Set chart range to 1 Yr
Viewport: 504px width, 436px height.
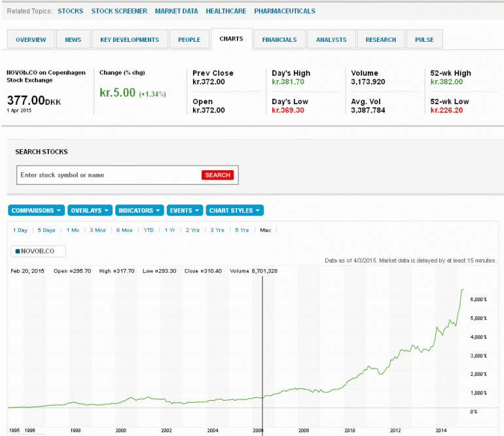pyautogui.click(x=170, y=230)
